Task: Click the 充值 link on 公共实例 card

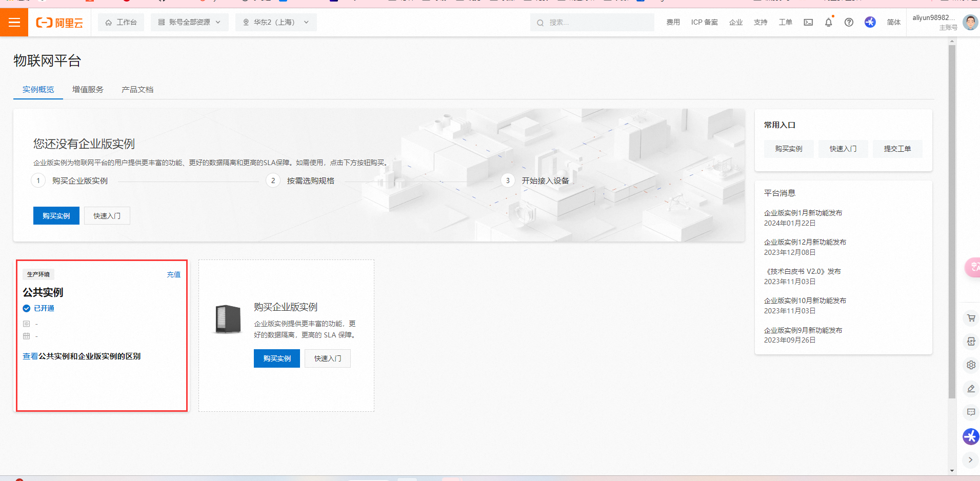Action: pyautogui.click(x=174, y=275)
